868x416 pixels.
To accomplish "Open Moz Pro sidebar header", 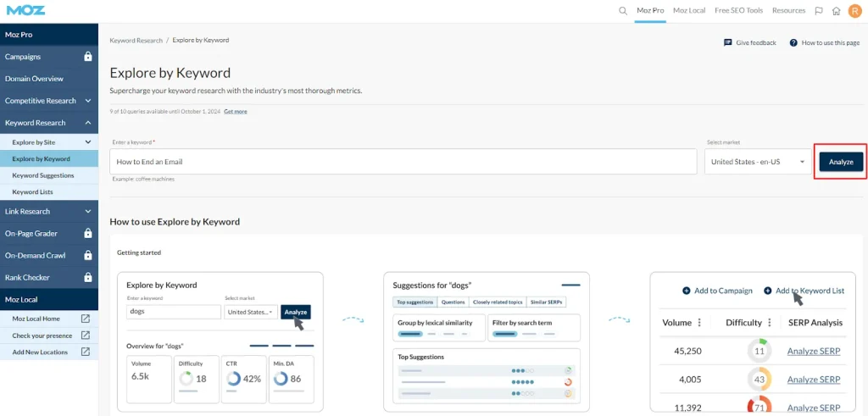I will pyautogui.click(x=49, y=34).
